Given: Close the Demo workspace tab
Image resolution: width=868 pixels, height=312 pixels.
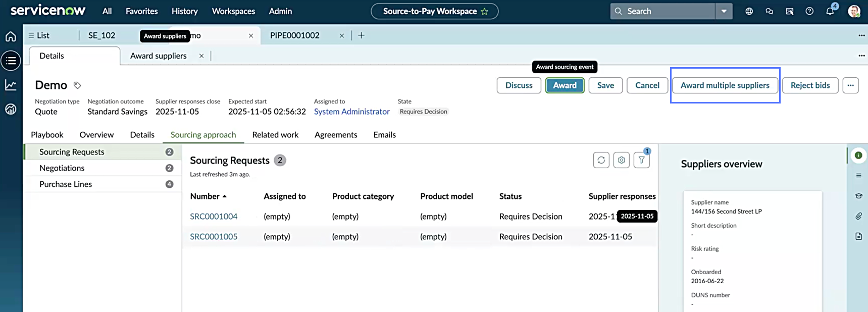Looking at the screenshot, I should click(251, 36).
